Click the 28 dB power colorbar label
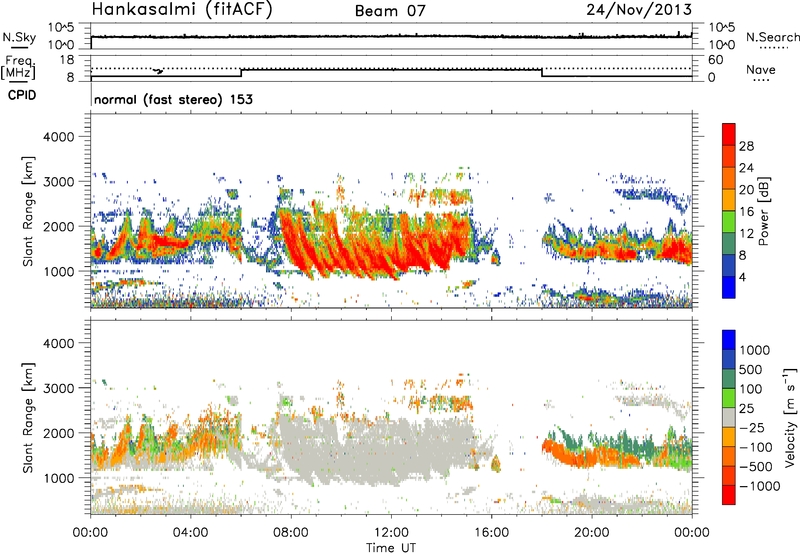800x554 pixels. 746,146
